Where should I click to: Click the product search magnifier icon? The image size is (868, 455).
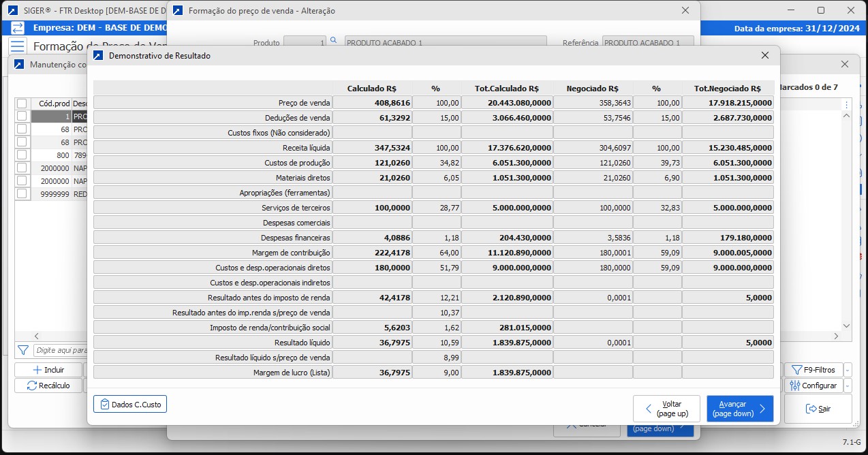point(334,42)
